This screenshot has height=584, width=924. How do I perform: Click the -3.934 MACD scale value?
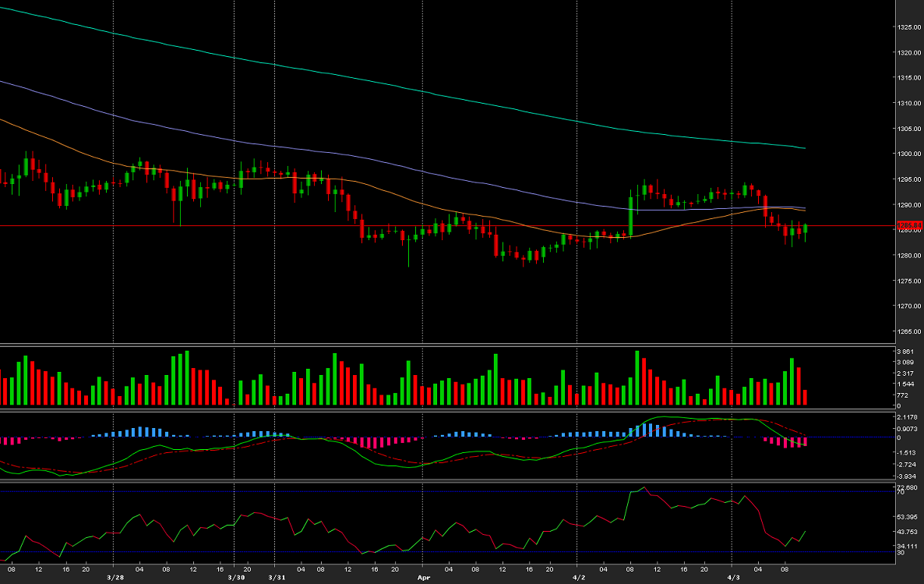[x=906, y=476]
